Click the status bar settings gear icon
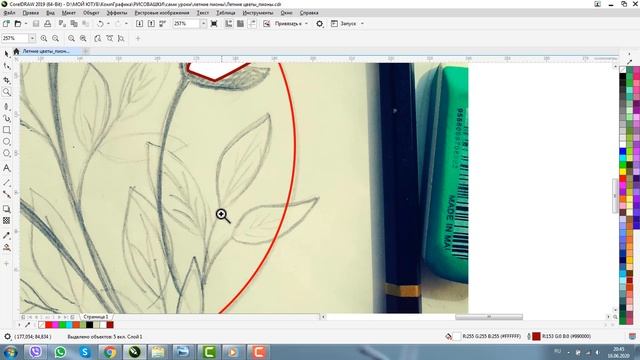This screenshot has height=360, width=640. pyautogui.click(x=7, y=337)
